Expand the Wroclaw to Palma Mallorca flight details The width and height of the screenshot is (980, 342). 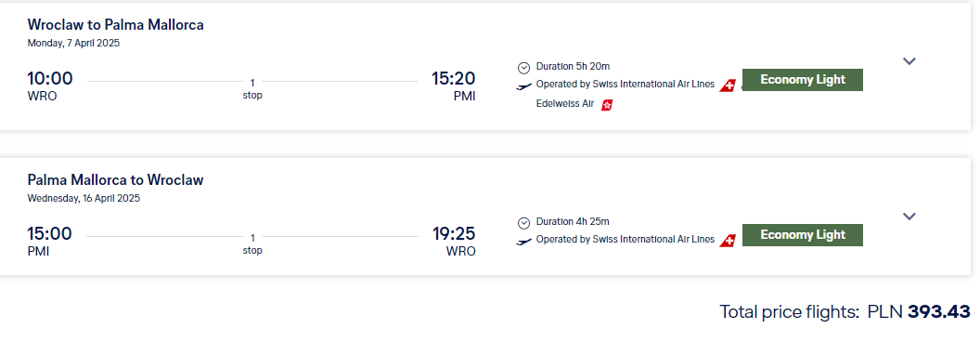point(909,60)
